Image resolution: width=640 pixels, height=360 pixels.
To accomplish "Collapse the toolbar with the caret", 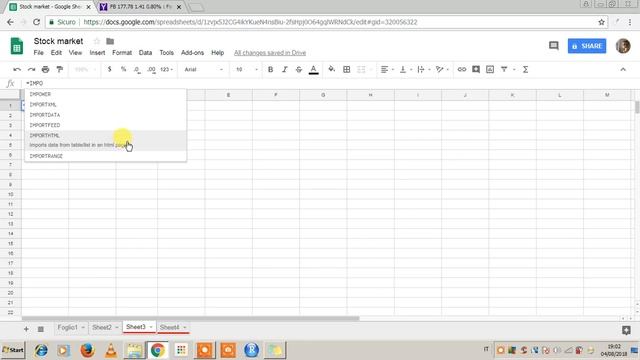I will [x=623, y=69].
